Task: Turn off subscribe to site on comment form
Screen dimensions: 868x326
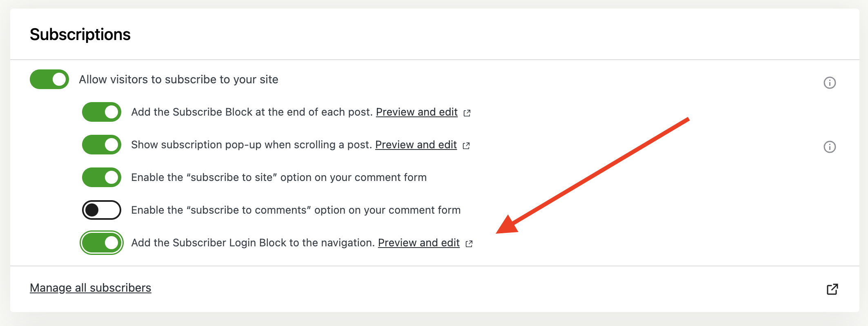Action: point(102,177)
